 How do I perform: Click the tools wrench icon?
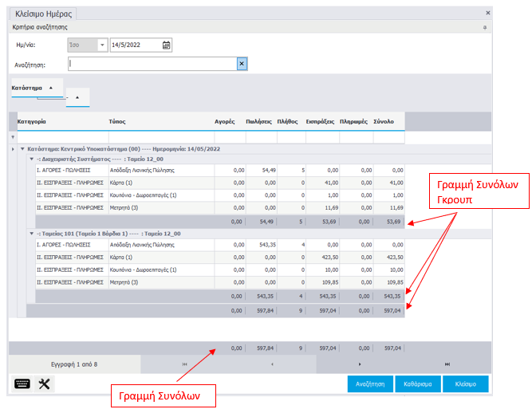pos(45,383)
